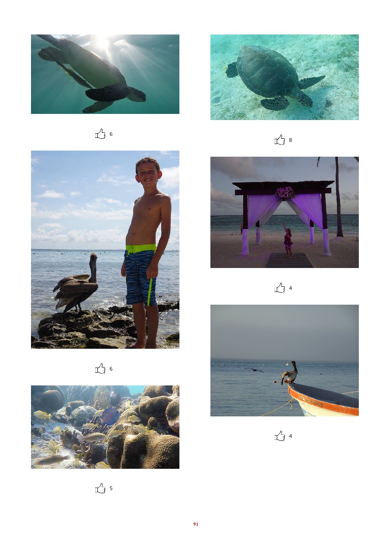
Task: Open the purple draped beach gazebo photo
Action: click(285, 212)
